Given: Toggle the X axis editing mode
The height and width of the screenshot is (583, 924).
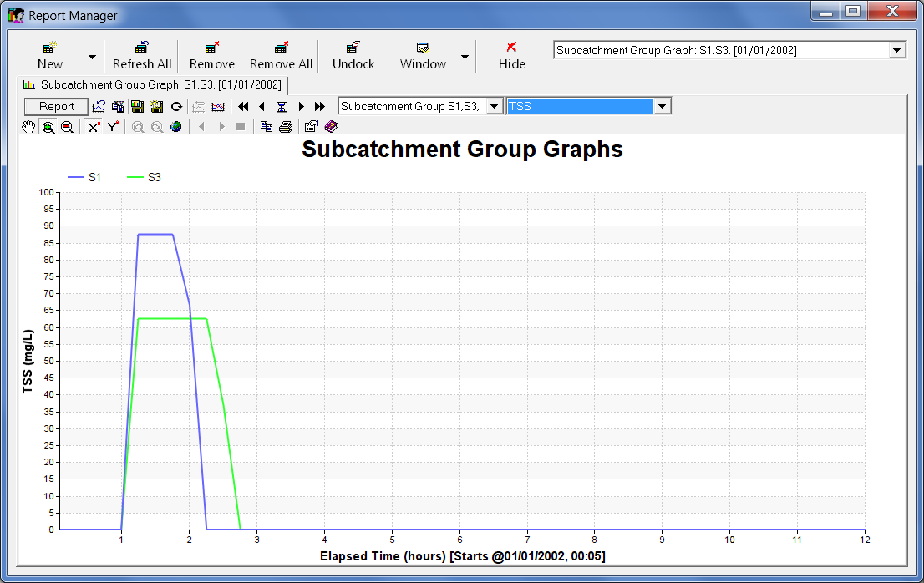Looking at the screenshot, I should (92, 126).
